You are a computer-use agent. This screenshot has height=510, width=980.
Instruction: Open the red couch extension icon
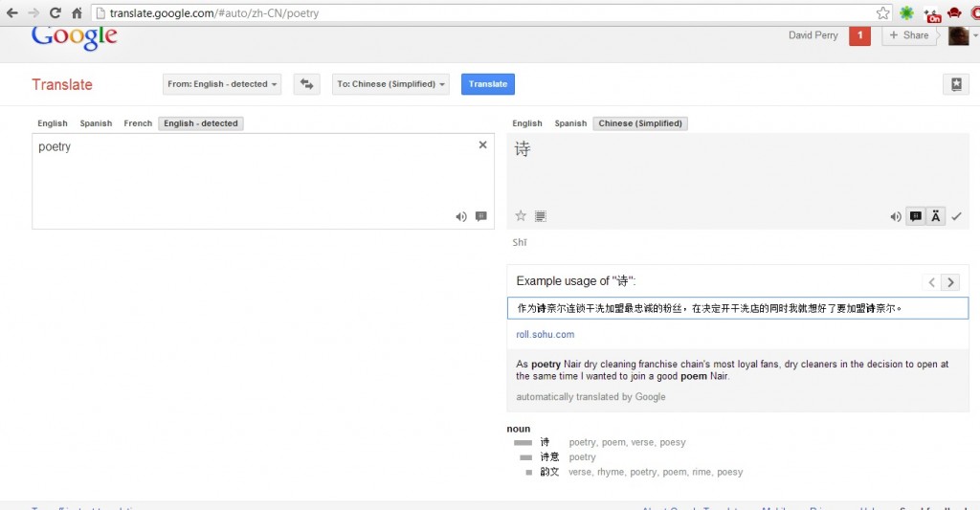coord(954,13)
